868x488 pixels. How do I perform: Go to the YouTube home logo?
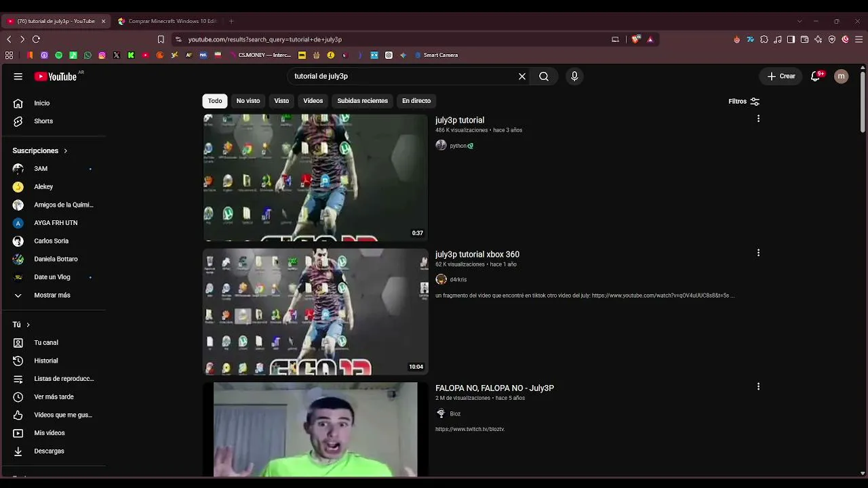pos(56,77)
